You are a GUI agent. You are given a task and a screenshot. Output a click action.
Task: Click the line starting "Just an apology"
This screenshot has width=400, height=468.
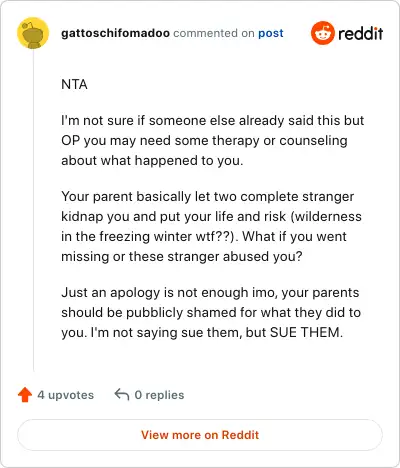tap(210, 293)
